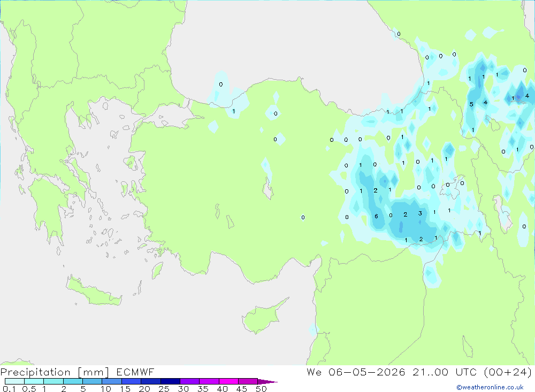Click the 25–30 mm navy legend swatch
Image resolution: width=535 pixels, height=392 pixels.
point(170,381)
